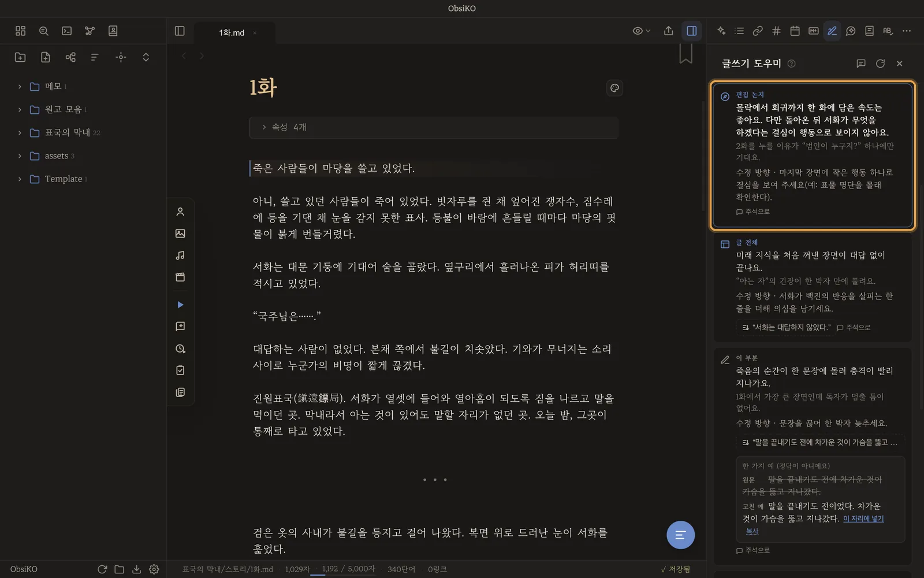Open the music note tool in vertical toolbar
The width and height of the screenshot is (924, 578).
pyautogui.click(x=180, y=255)
